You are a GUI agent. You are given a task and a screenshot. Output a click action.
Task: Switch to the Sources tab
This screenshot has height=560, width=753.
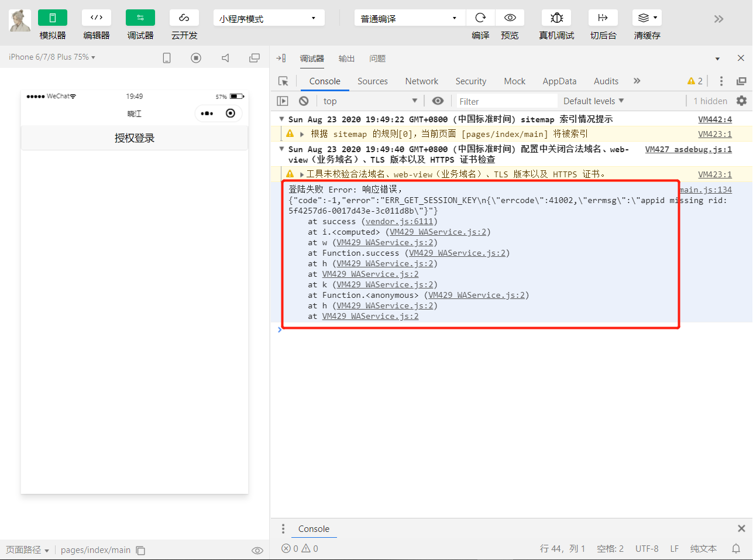pos(372,81)
